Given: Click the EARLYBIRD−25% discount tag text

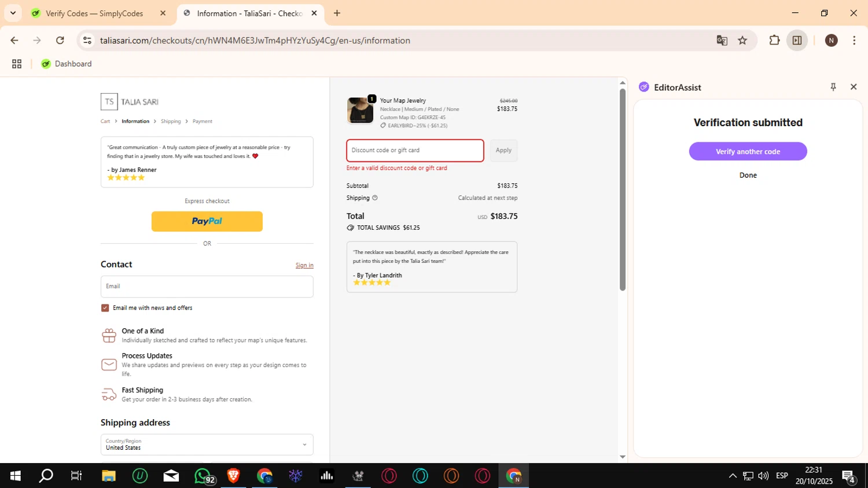Looking at the screenshot, I should click(417, 126).
